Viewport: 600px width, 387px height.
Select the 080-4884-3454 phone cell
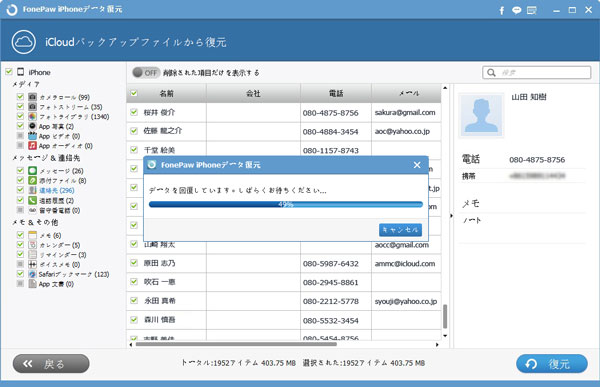[336, 132]
